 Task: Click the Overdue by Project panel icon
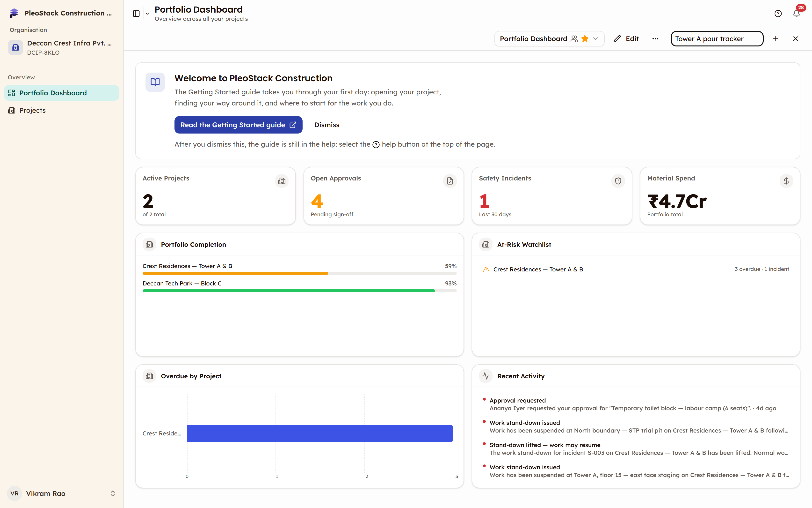pos(149,376)
